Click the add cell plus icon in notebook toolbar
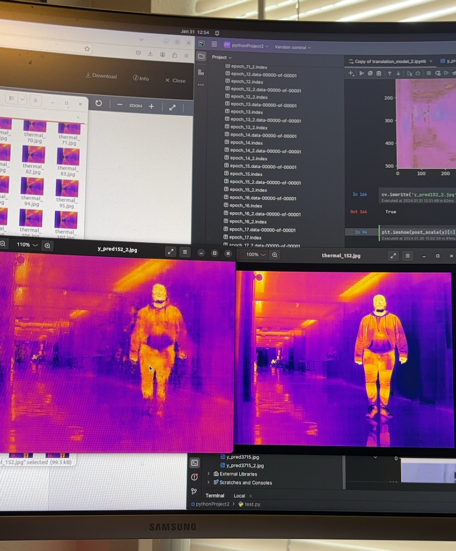The height and width of the screenshot is (551, 456). coord(351,73)
